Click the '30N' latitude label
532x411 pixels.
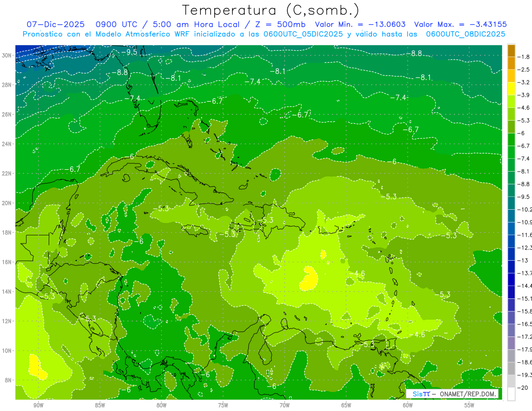[x=7, y=55]
